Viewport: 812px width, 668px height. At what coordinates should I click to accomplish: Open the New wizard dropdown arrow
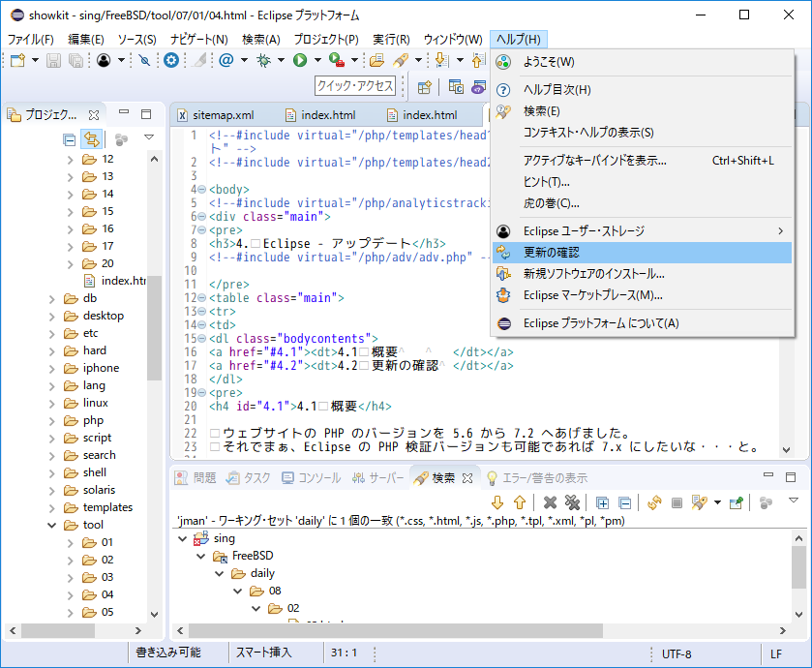coord(35,61)
